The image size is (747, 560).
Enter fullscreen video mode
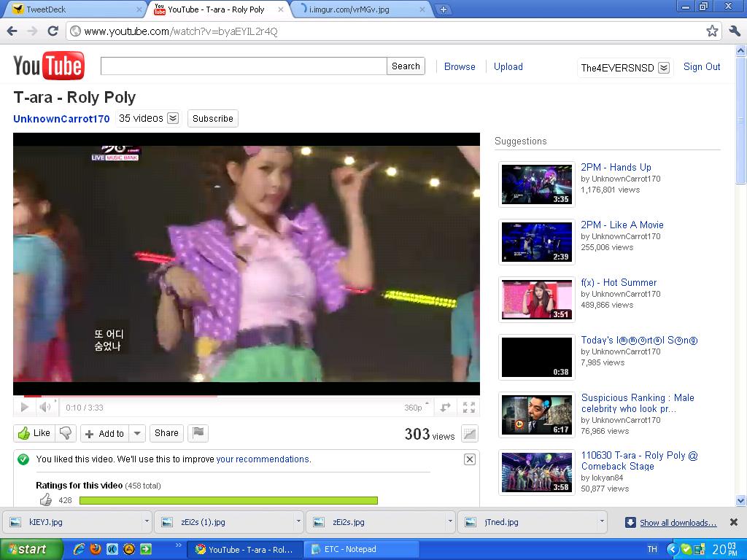[469, 408]
